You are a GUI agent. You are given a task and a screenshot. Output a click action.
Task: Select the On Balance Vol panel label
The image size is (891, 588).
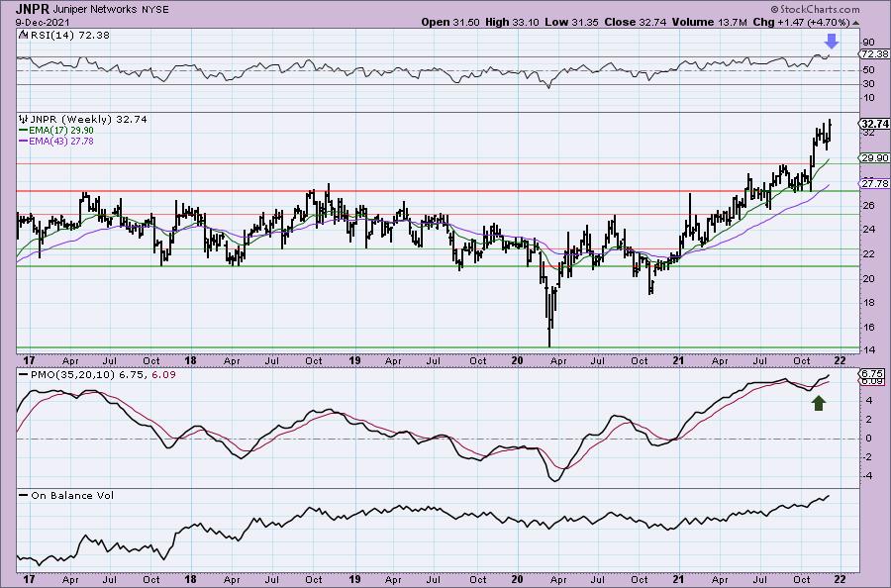(72, 495)
